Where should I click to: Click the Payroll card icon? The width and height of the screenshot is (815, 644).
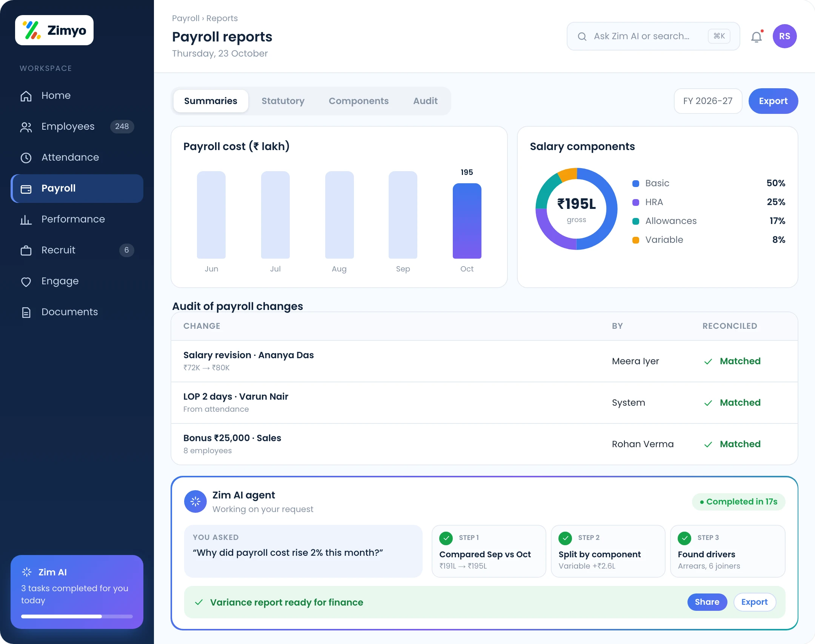(x=26, y=189)
